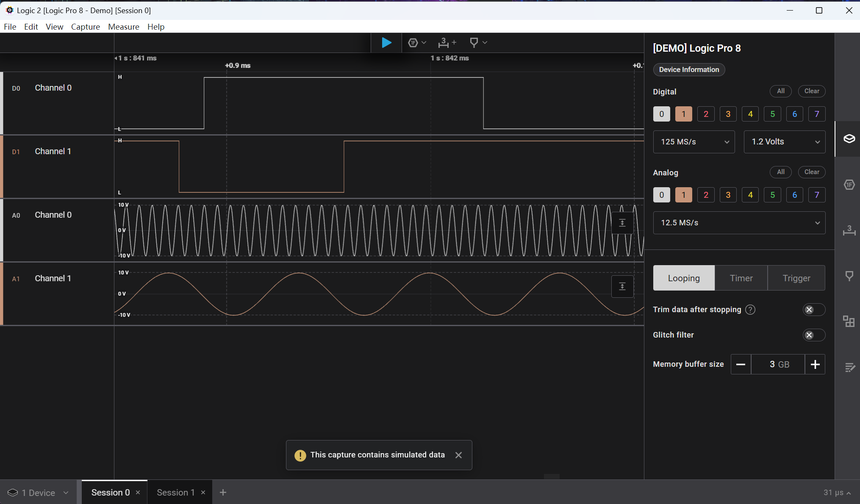This screenshot has height=504, width=860.
Task: Click the left time arrow at 1 s : 841 ms
Action: (116, 58)
